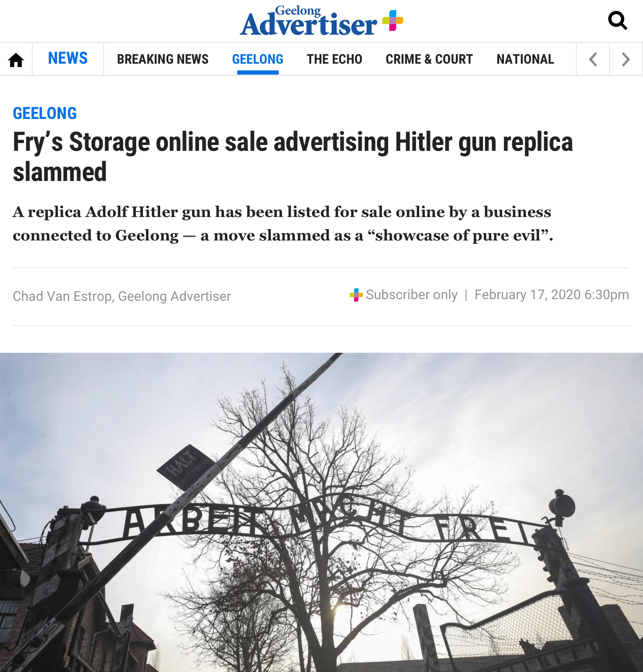
Task: Open the search magnifier icon
Action: click(x=617, y=21)
